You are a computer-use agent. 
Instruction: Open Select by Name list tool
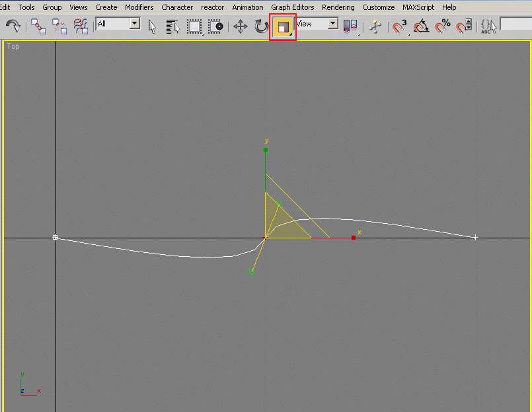click(x=173, y=26)
